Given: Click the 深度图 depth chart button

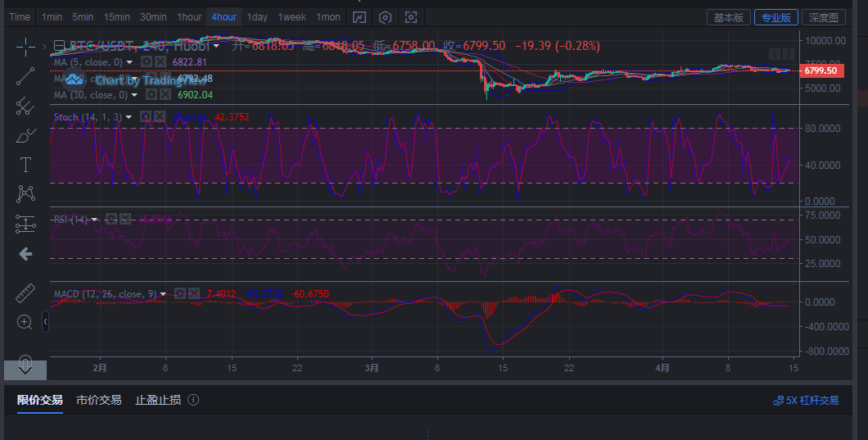Looking at the screenshot, I should (823, 17).
